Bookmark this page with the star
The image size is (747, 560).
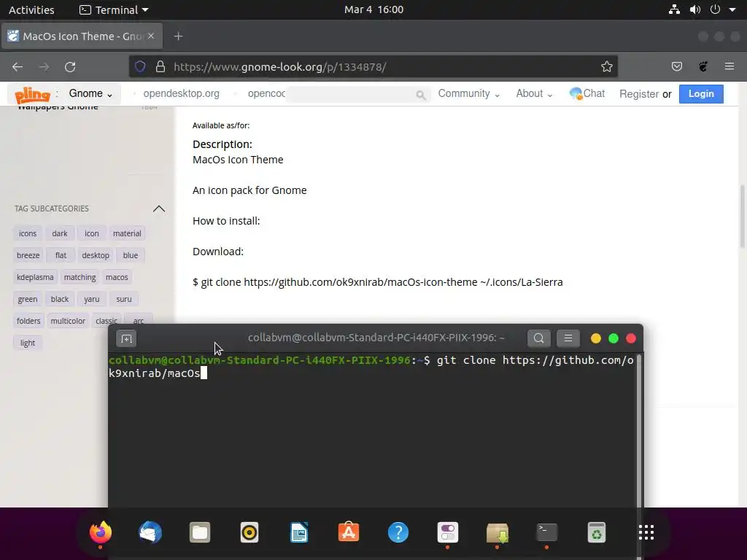point(606,66)
